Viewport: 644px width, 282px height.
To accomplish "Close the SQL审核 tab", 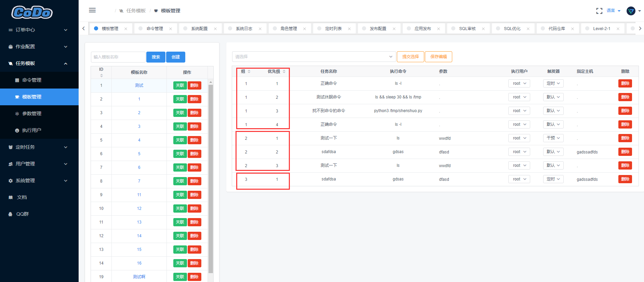I will [x=483, y=29].
